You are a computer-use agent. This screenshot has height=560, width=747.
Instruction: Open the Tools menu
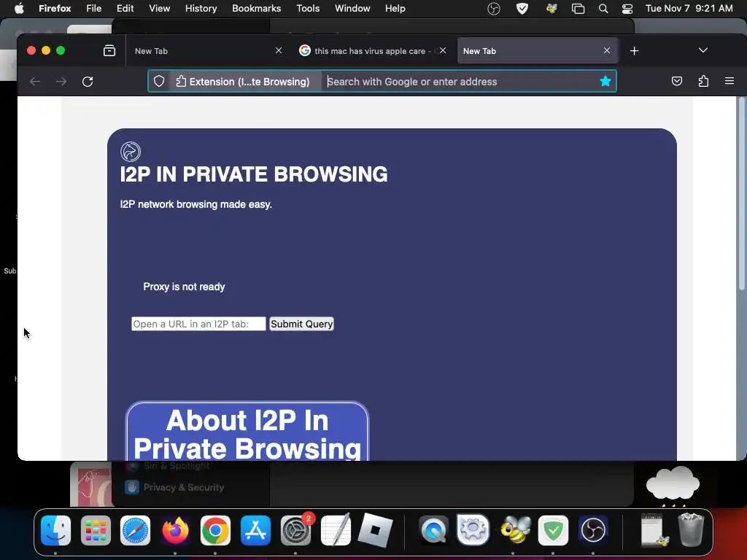[x=308, y=9]
